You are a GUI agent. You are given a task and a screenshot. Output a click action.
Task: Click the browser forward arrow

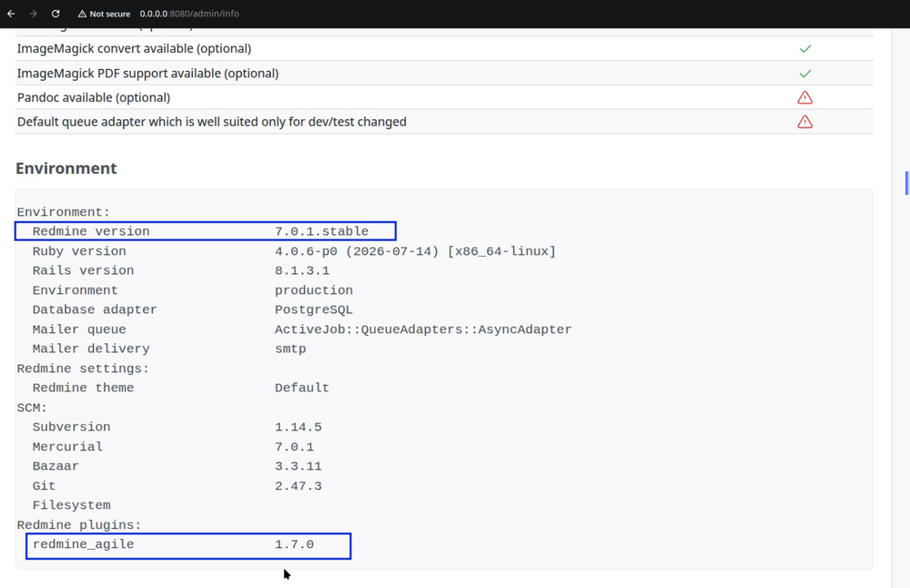click(x=33, y=14)
